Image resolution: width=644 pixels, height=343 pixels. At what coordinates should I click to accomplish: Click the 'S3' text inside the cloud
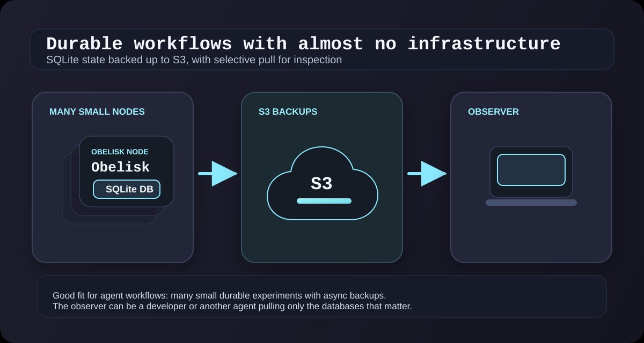(x=321, y=184)
